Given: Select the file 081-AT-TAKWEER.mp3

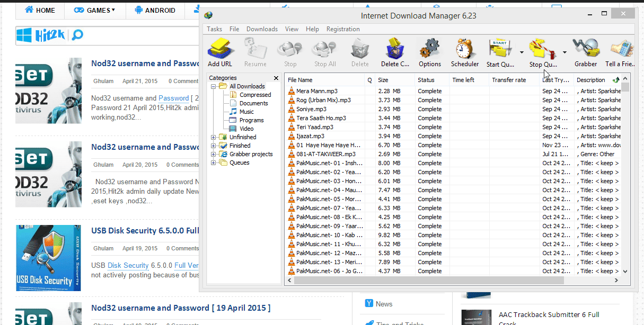Looking at the screenshot, I should pyautogui.click(x=326, y=154).
